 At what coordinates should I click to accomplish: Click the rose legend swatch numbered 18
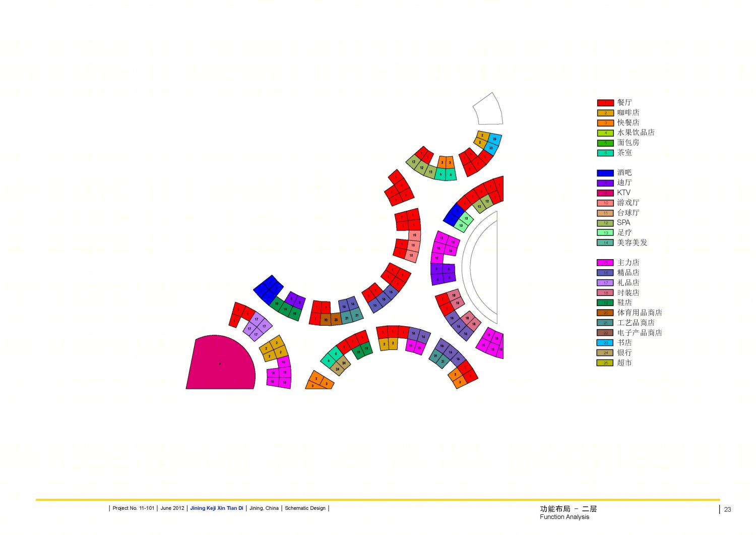(605, 292)
